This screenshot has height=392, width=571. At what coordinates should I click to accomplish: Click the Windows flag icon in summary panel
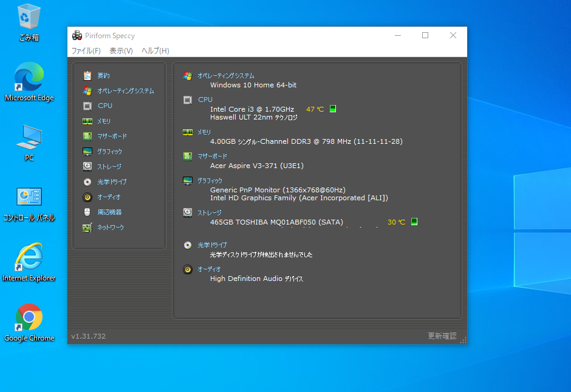point(188,76)
